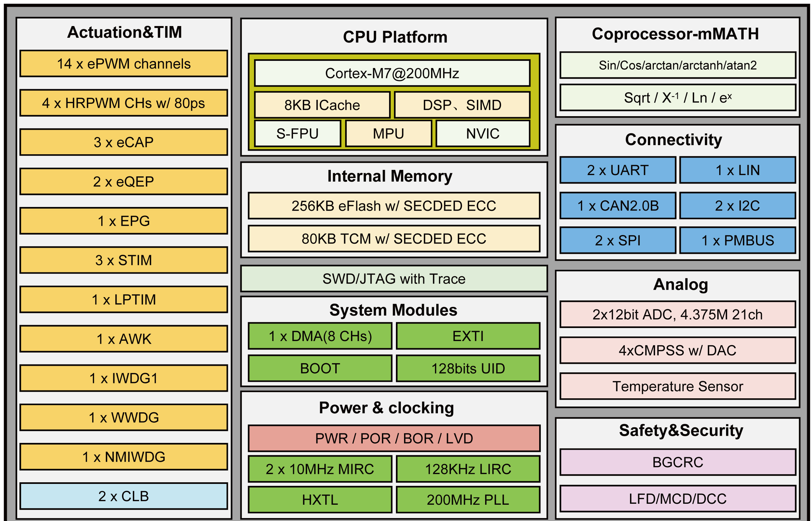Select the 128bits UID block
812x521 pixels.
click(x=468, y=368)
